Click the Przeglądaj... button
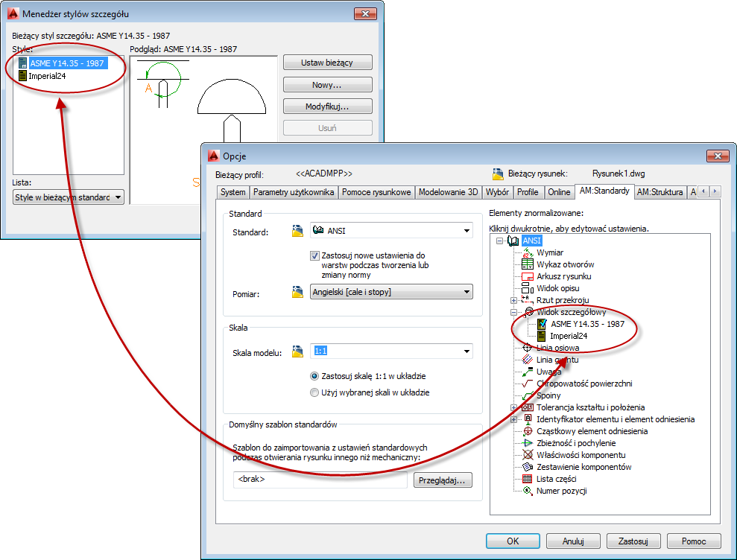Screen dimensions: 737x560 443,480
